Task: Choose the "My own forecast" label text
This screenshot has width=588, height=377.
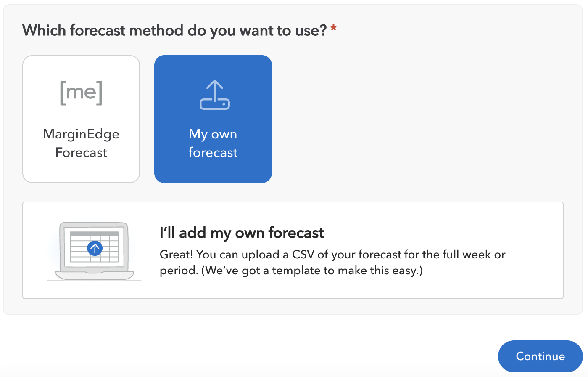Action: pyautogui.click(x=213, y=143)
